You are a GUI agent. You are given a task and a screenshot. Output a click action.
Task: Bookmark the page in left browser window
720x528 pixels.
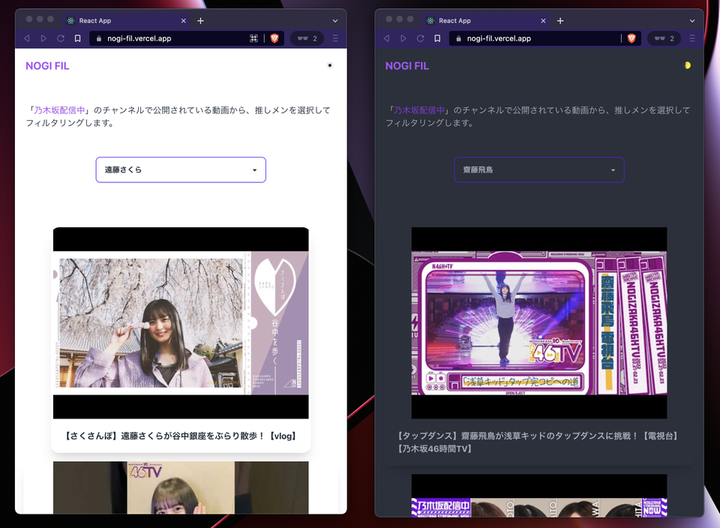78,39
